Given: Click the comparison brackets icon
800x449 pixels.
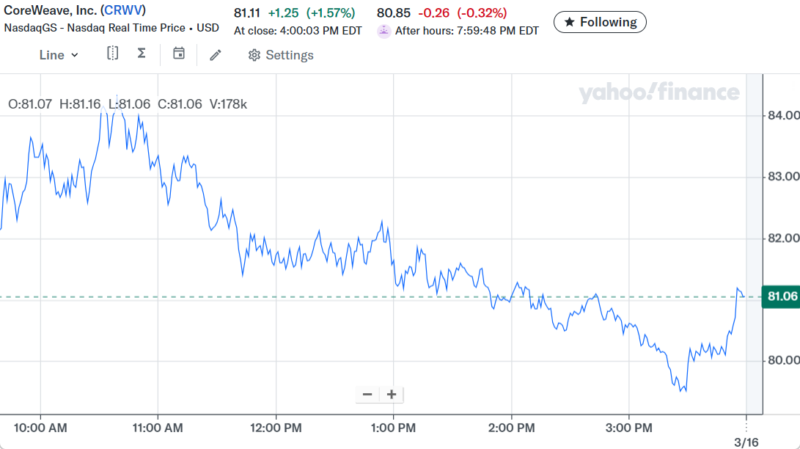Looking at the screenshot, I should (x=113, y=54).
